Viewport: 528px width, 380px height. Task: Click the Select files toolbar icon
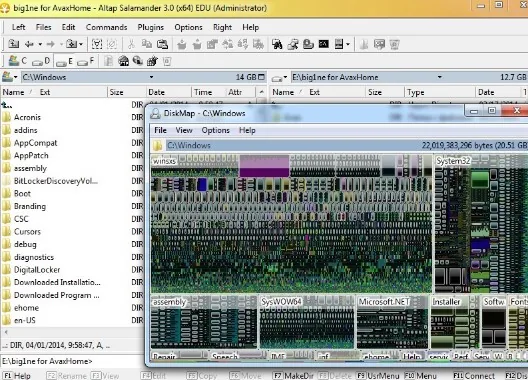[x=97, y=44]
